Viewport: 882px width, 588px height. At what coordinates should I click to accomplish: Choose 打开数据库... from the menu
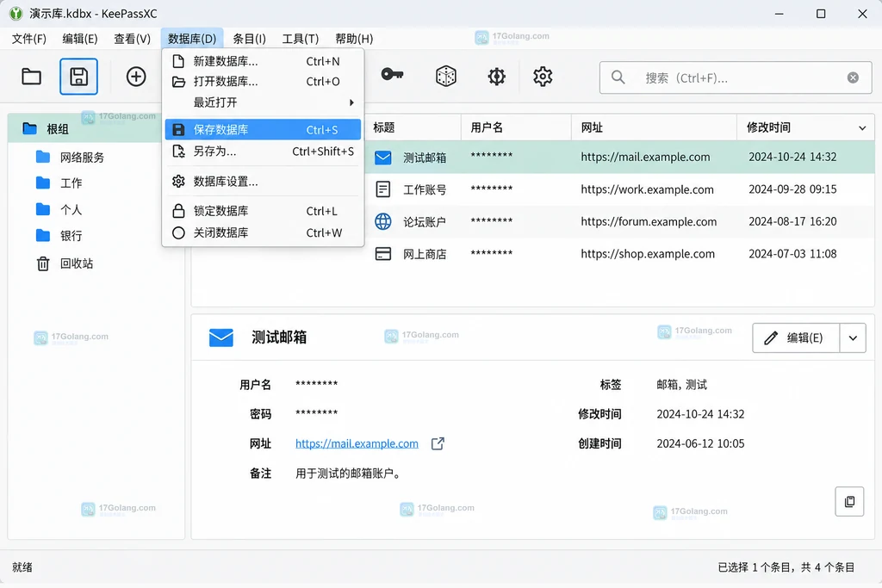click(263, 82)
